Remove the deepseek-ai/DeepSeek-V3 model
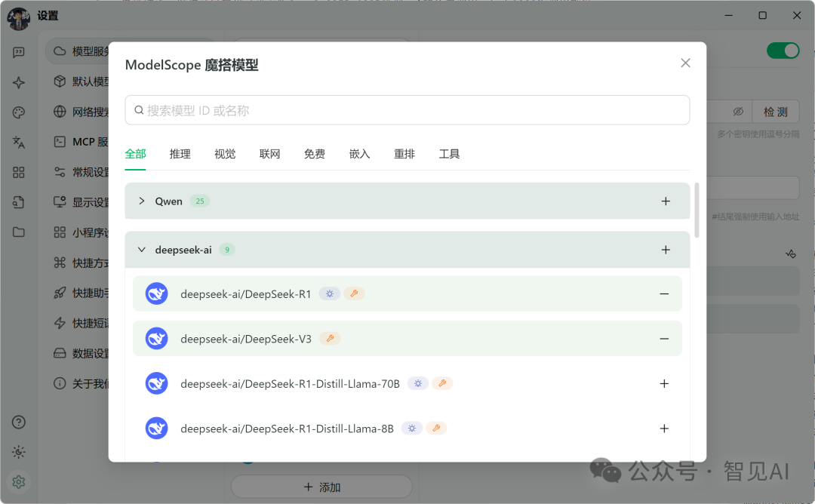Screen dimensions: 815x504 [x=664, y=339]
